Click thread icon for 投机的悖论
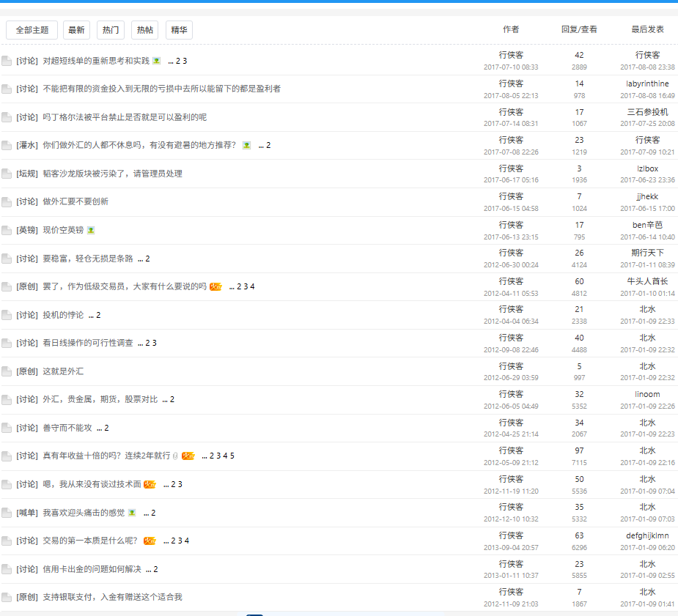The height and width of the screenshot is (616, 678). 7,315
